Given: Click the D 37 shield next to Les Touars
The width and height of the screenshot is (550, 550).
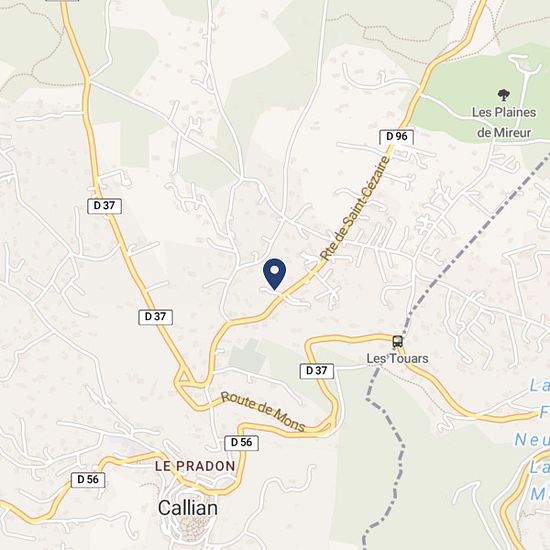Looking at the screenshot, I should (x=317, y=371).
